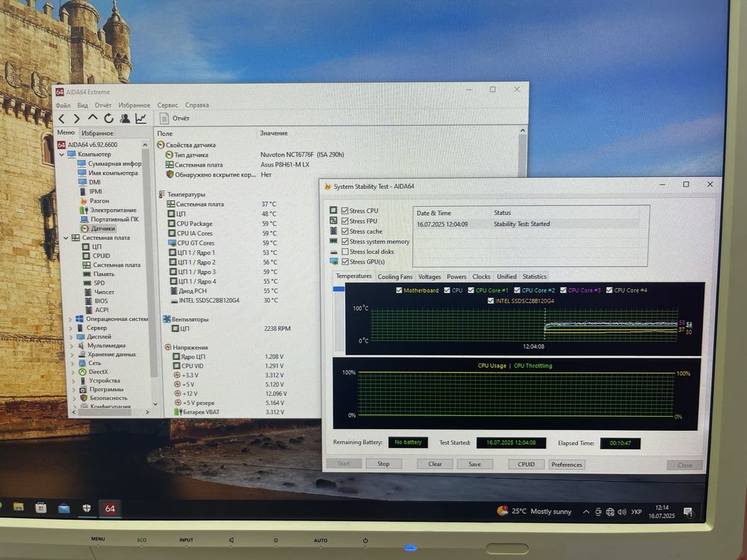Click the Clear button
747x560 pixels.
click(x=435, y=464)
